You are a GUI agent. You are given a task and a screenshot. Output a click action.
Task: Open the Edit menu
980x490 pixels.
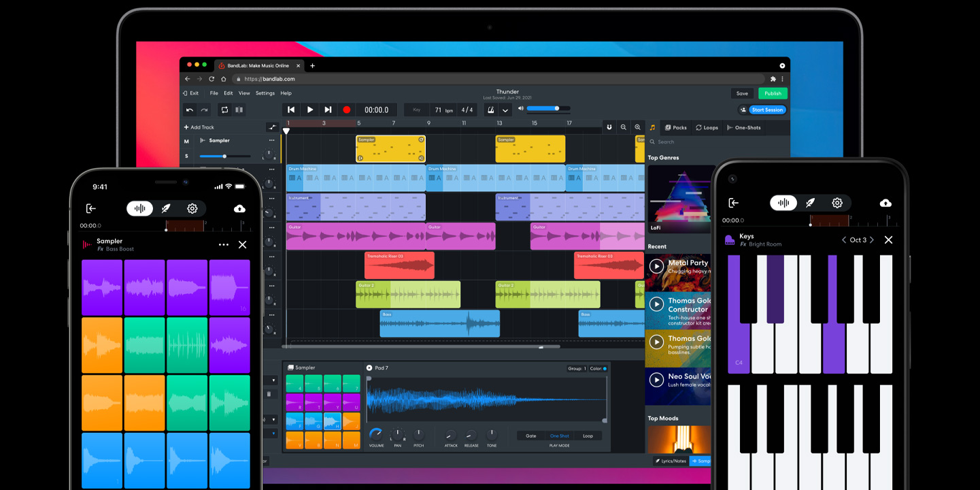(x=229, y=93)
